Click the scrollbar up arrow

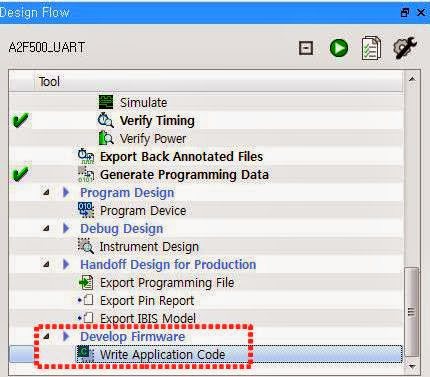click(x=412, y=79)
